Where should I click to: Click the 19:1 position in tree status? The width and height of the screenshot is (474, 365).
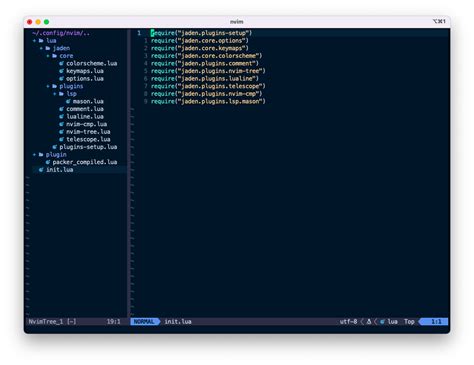tap(114, 322)
